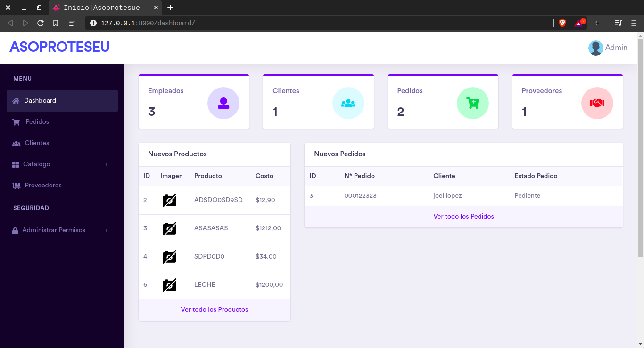Open the reader view icon in toolbar
This screenshot has height=348, width=644.
pyautogui.click(x=72, y=23)
